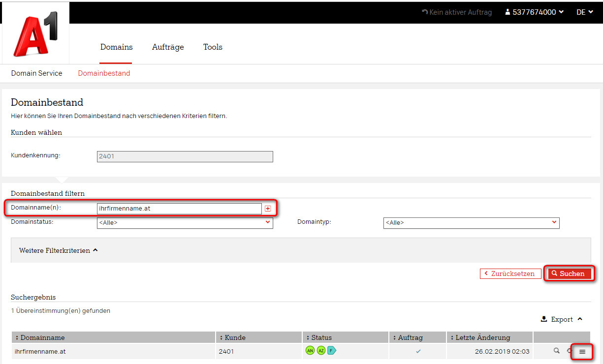Viewport: 603px width, 364px height.
Task: Click the download icon beside Export
Action: (x=544, y=319)
